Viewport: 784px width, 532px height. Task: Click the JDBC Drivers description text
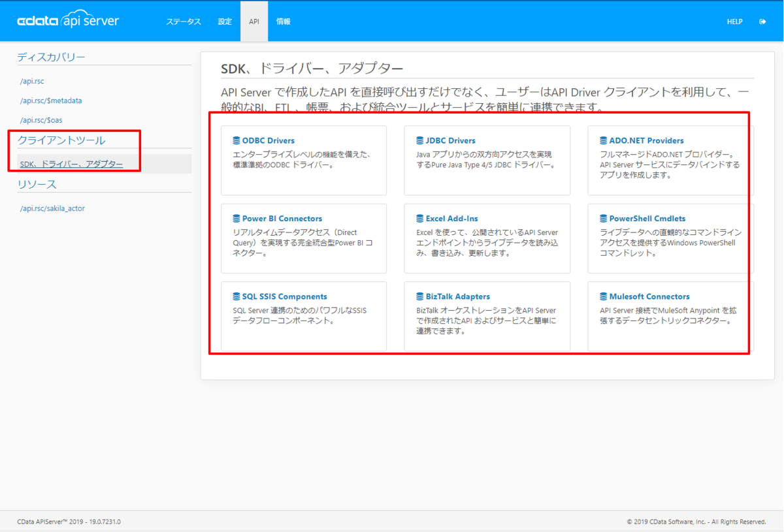point(486,160)
